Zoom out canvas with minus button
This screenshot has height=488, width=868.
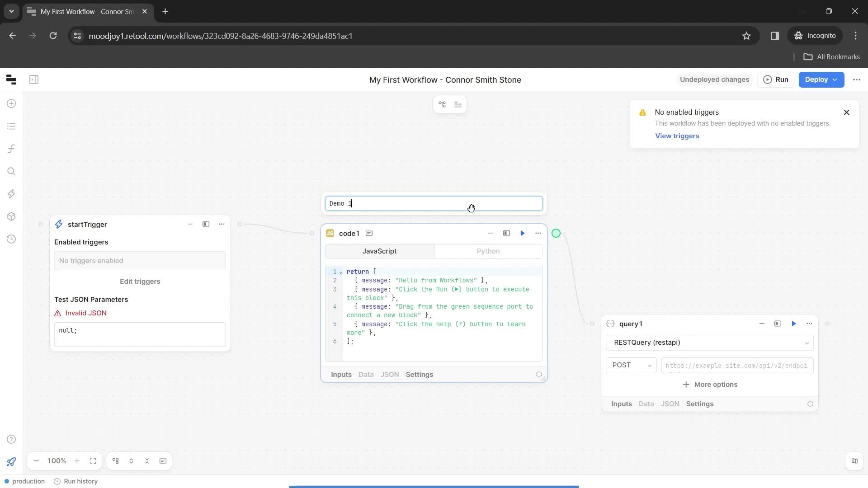37,461
